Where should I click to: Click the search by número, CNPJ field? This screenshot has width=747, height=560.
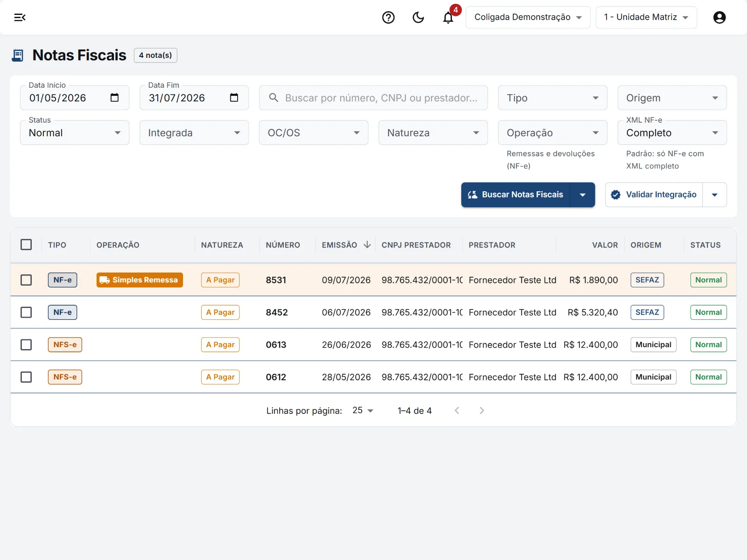coord(373,98)
